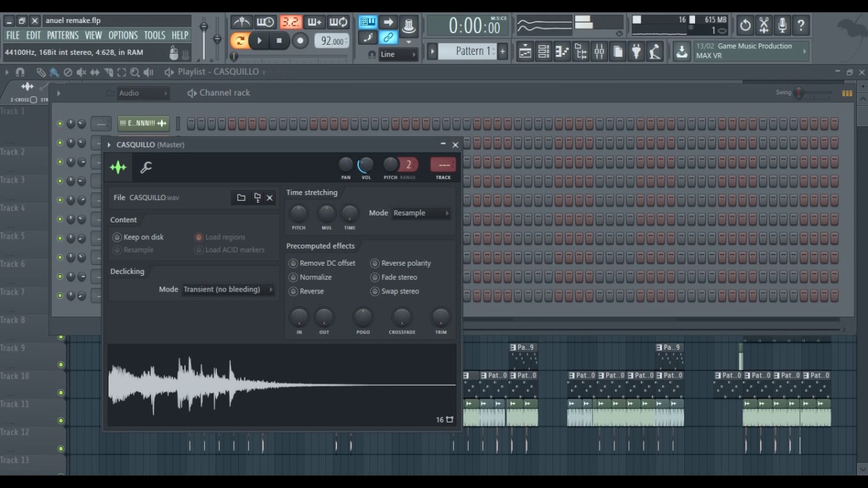
Task: Arm the record button
Action: click(300, 41)
